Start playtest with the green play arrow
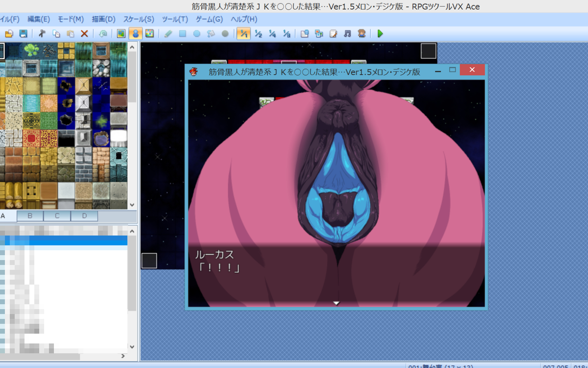The width and height of the screenshot is (588, 368). pos(380,34)
